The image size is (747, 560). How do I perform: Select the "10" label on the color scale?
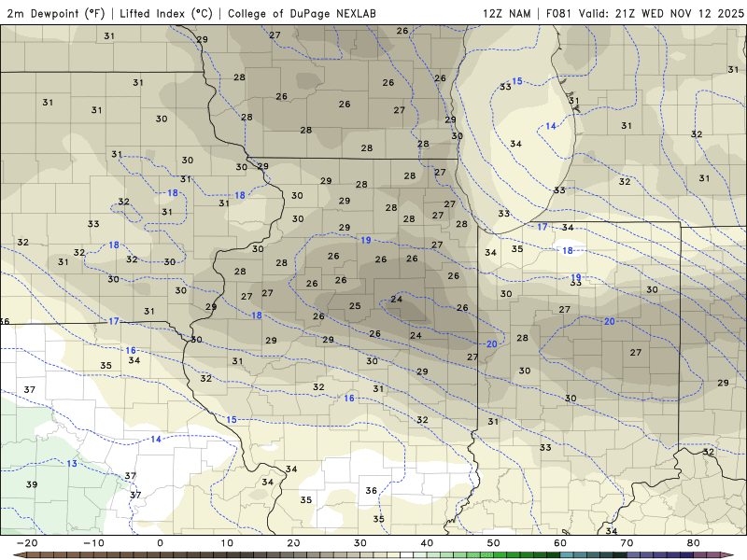pos(227,543)
